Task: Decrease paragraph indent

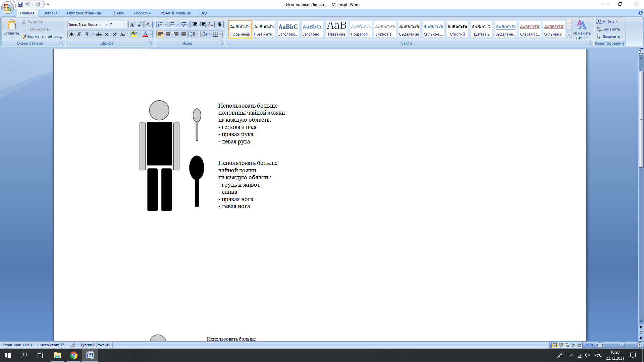Action: click(195, 24)
